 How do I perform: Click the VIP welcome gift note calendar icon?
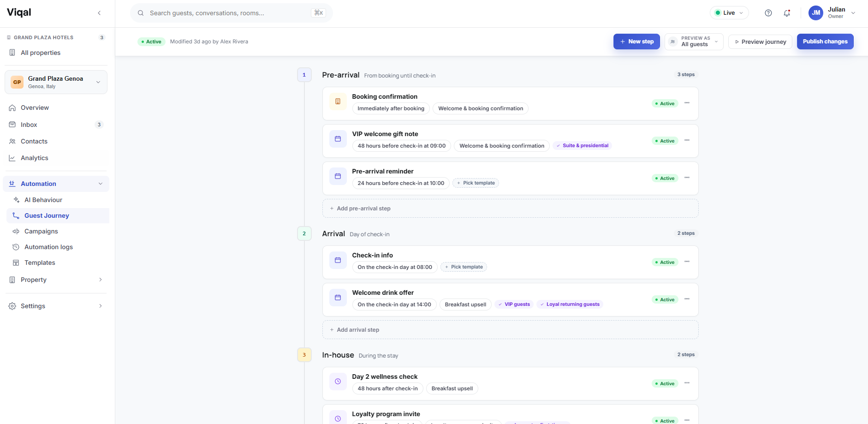click(x=338, y=139)
